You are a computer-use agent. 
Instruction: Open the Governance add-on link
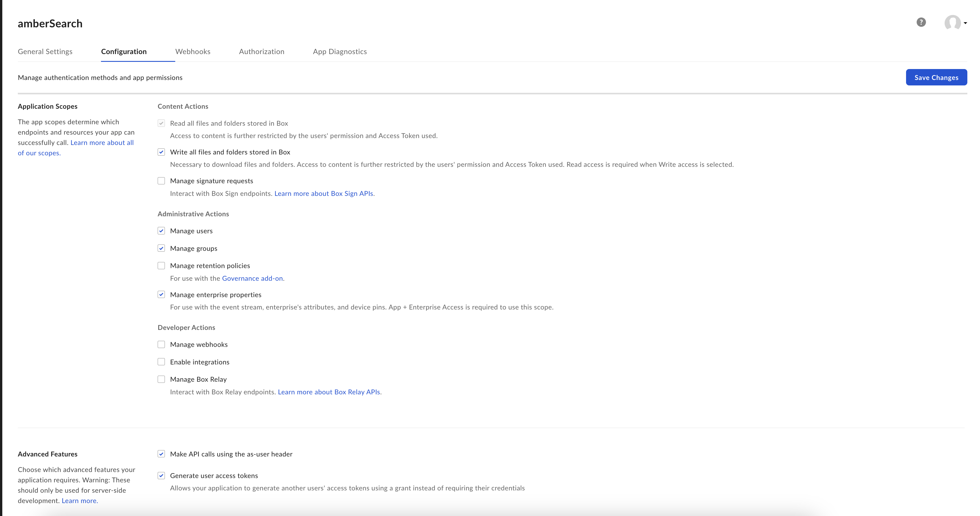coord(252,278)
